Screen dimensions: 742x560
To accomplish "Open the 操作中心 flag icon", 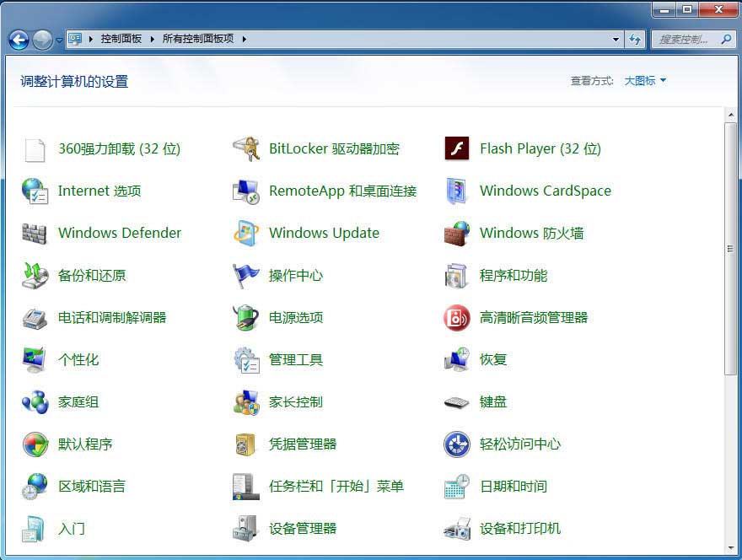I will click(x=246, y=276).
